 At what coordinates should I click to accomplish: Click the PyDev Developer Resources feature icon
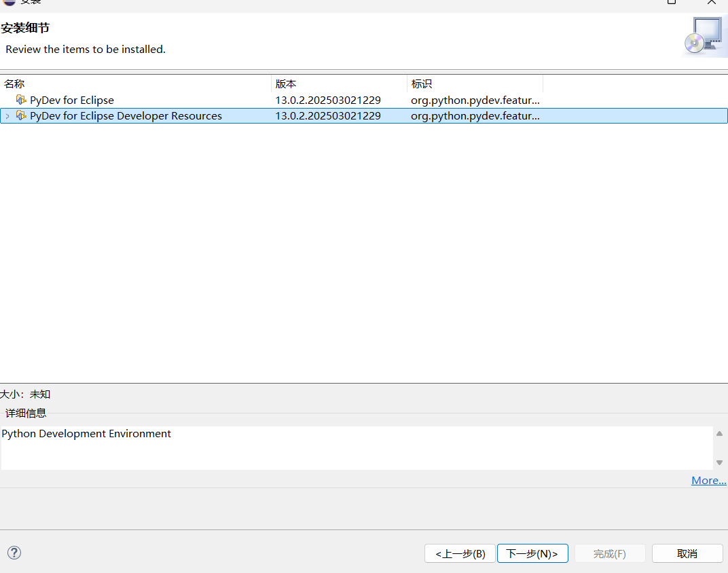coord(21,115)
